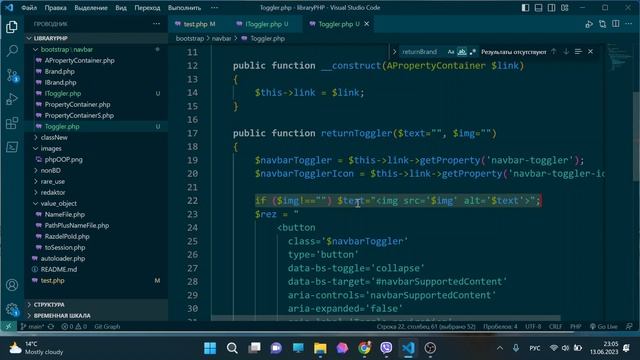Change the PHP language mode in status bar
The height and width of the screenshot is (360, 640).
coord(576,327)
